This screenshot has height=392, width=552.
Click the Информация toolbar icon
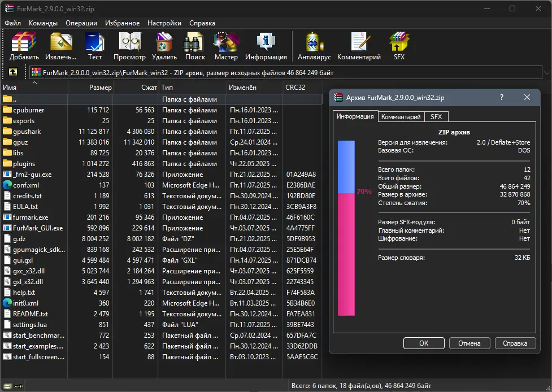point(266,42)
